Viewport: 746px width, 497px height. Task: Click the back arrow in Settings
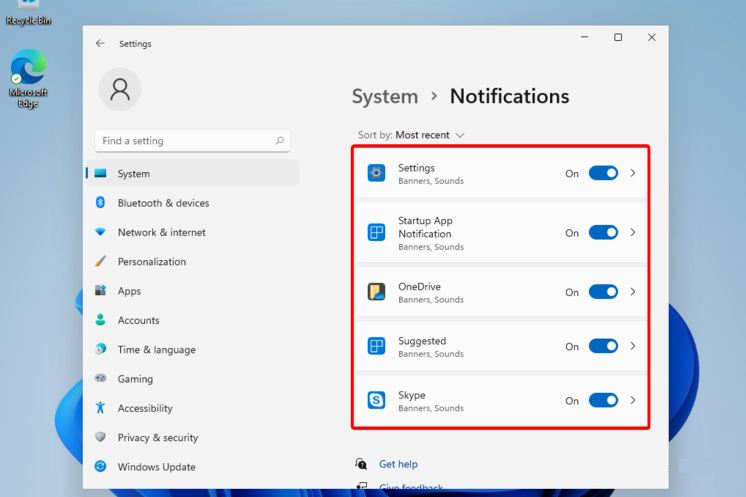(x=100, y=43)
